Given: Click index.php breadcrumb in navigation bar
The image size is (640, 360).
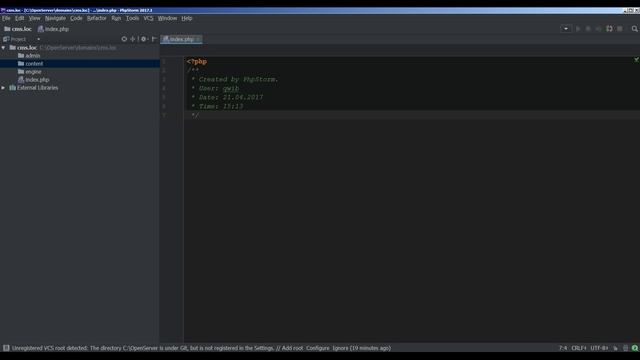Looking at the screenshot, I should coord(53,29).
